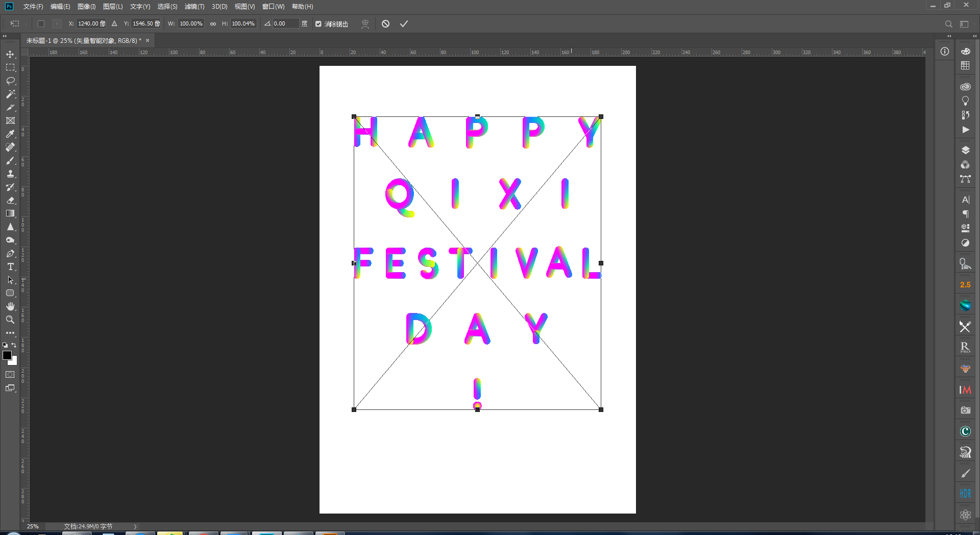Open the 图层(L) menu
980x535 pixels.
(113, 7)
